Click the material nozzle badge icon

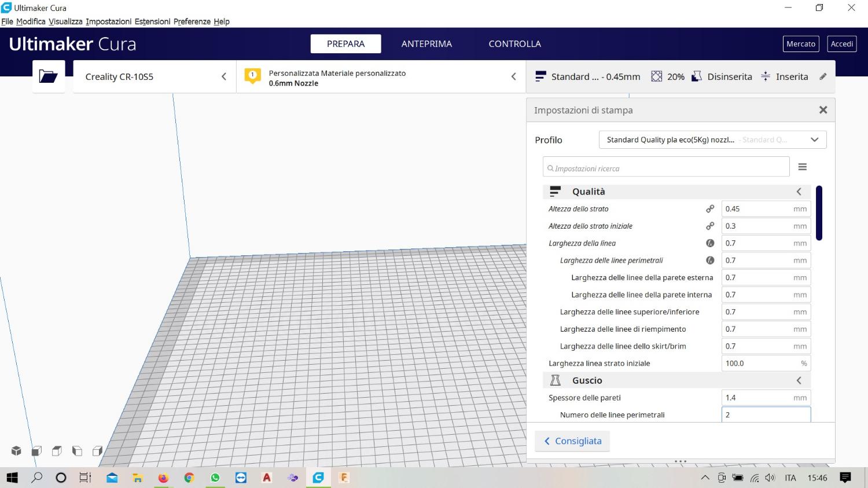(x=252, y=76)
